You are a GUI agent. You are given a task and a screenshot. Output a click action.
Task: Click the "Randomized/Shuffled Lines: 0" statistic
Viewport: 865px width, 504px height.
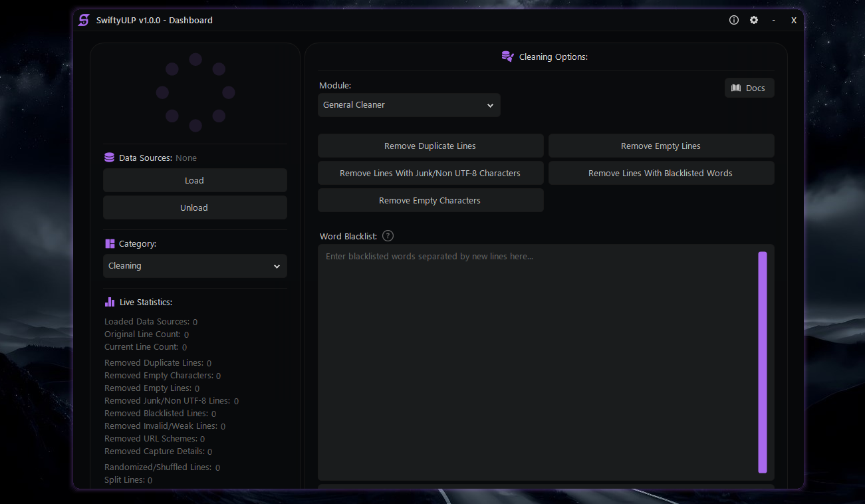pyautogui.click(x=162, y=467)
